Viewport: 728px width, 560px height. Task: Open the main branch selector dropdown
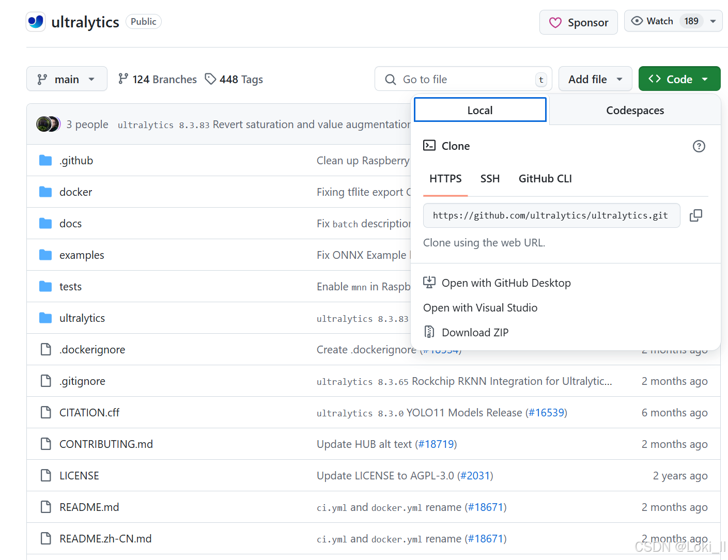coord(67,79)
